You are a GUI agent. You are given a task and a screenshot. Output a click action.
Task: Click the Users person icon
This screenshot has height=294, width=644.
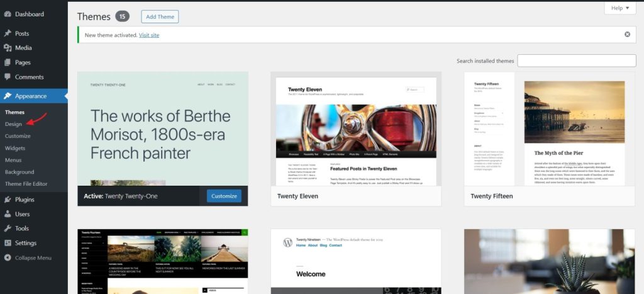8,214
